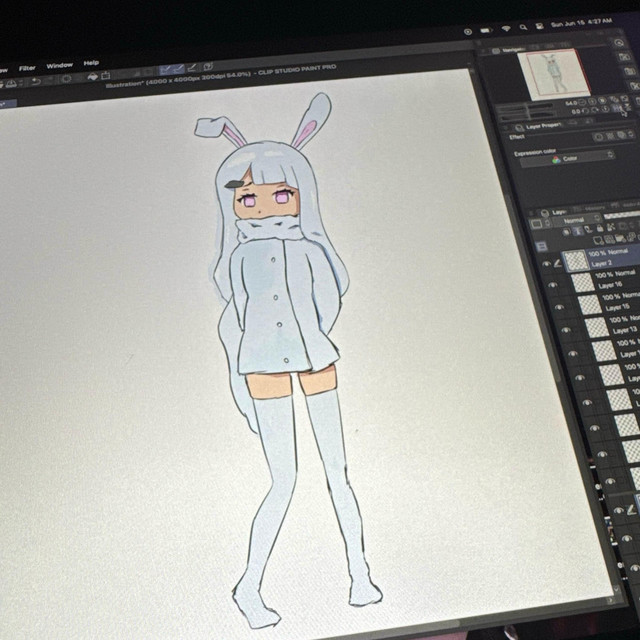Click the Undo arrow in the command bar

tap(36, 81)
